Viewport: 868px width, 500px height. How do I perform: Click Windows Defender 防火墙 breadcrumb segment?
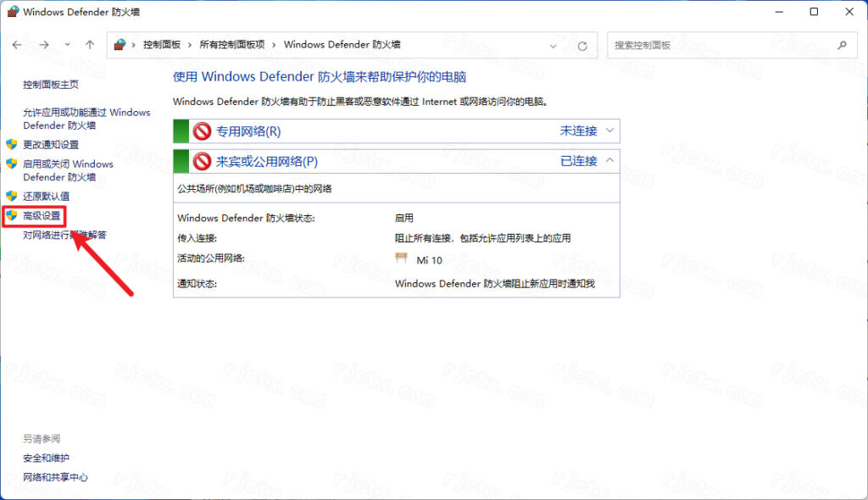click(342, 45)
